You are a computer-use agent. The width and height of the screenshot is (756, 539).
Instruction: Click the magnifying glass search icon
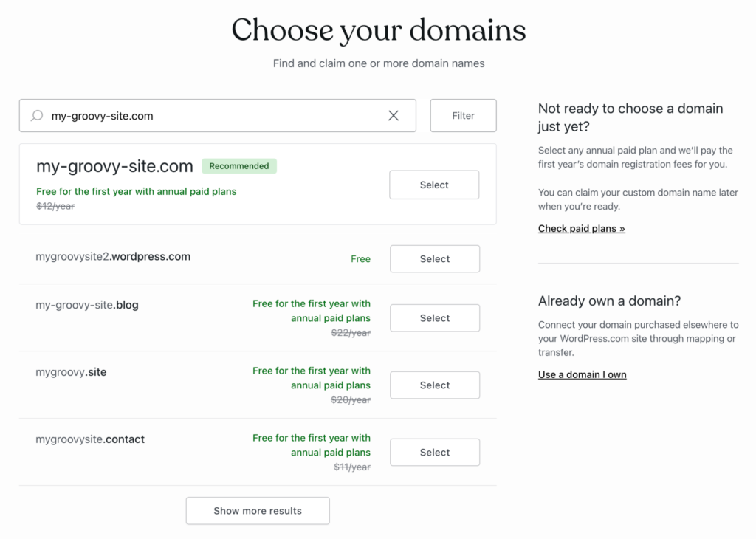(x=37, y=116)
